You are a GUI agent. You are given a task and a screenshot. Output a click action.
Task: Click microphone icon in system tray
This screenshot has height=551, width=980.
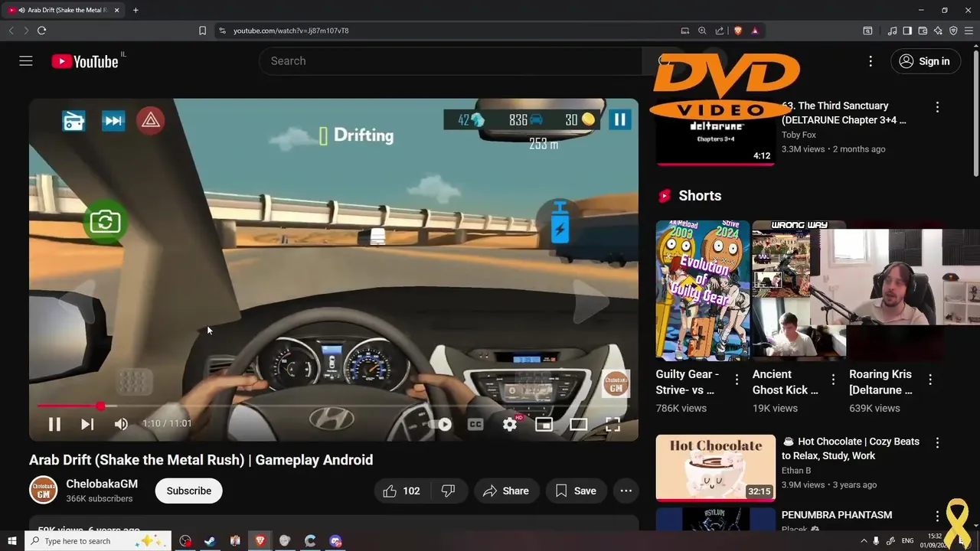(877, 541)
